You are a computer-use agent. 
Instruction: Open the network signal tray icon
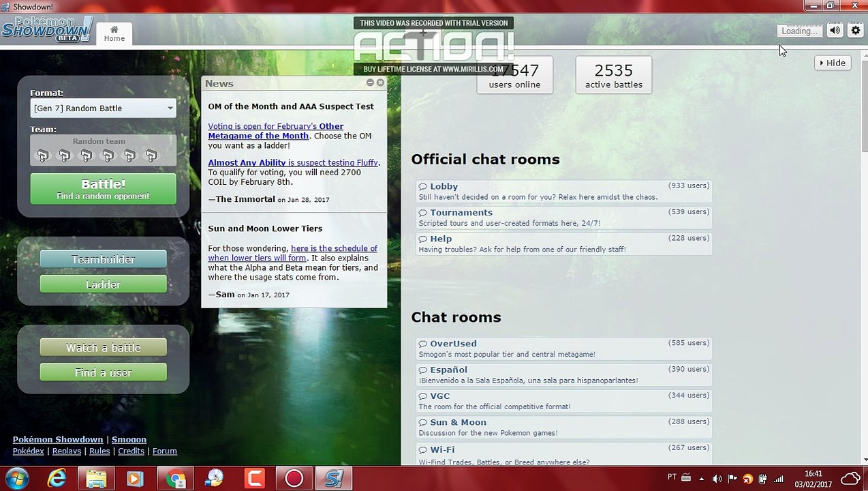click(778, 479)
